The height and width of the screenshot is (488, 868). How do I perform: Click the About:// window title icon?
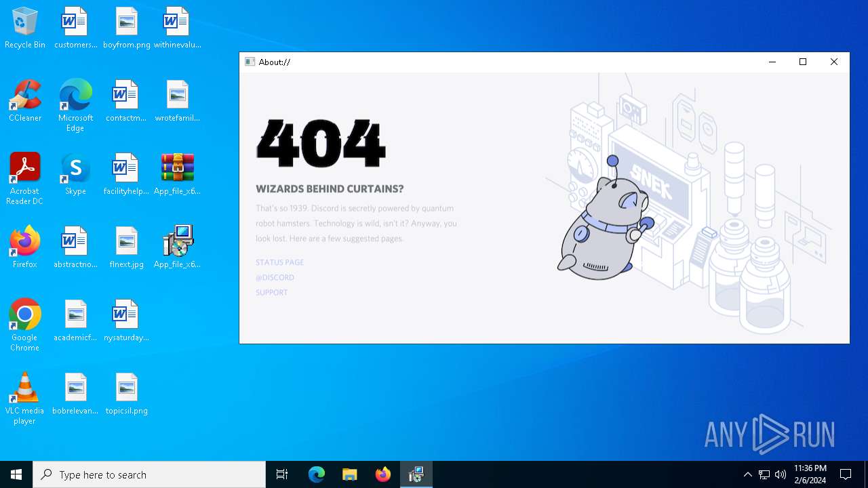pyautogui.click(x=250, y=62)
